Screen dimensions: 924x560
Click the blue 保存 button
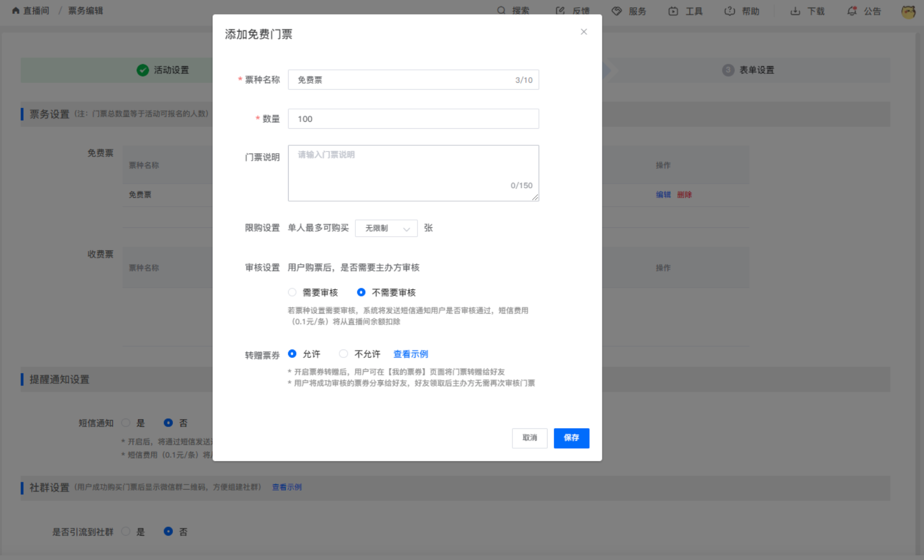571,438
